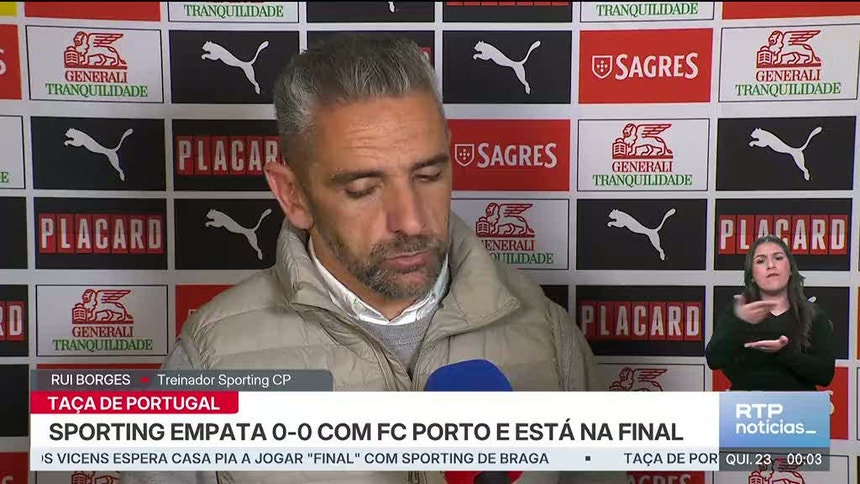The height and width of the screenshot is (484, 860).
Task: Click the Puma logo at far right middle row
Action: [x=785, y=153]
